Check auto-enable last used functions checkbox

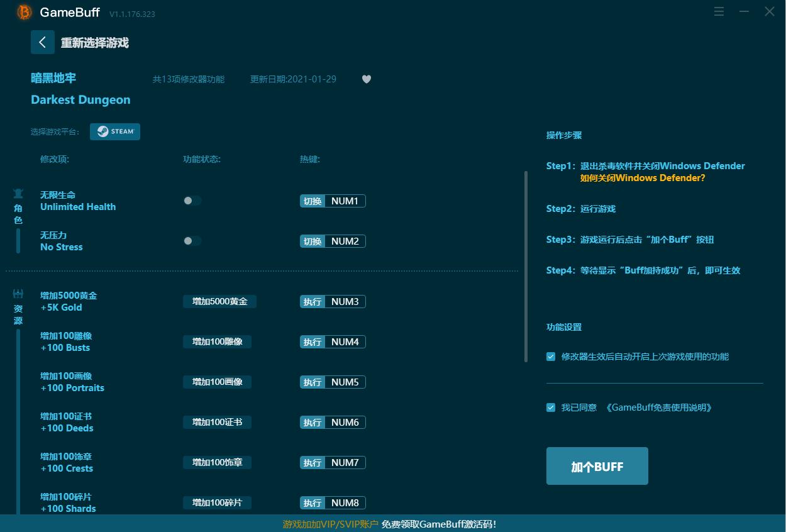click(x=551, y=357)
